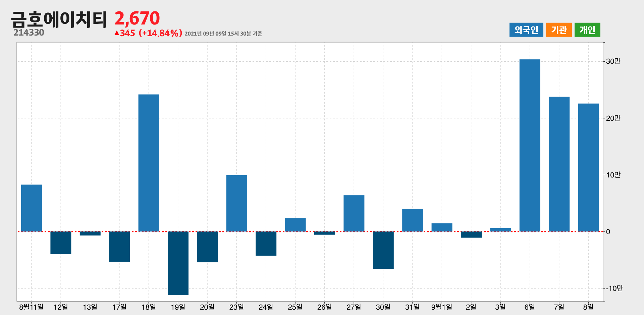The width and height of the screenshot is (644, 315).
Task: Click the 2일 x-axis label
Action: [x=471, y=307]
